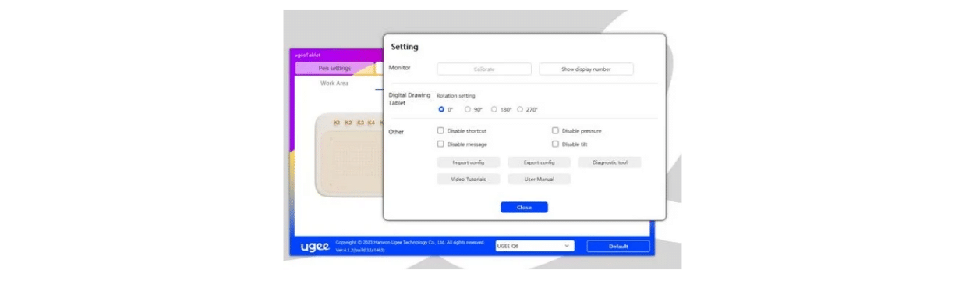Open the Work Area sub-tab

[x=334, y=84]
